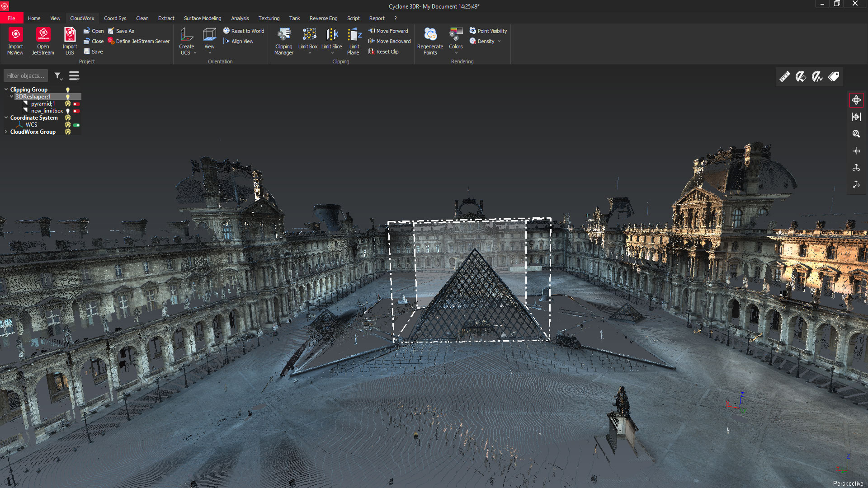This screenshot has height=488, width=868.
Task: Open the Surface Modeling ribbon tab
Action: [202, 19]
